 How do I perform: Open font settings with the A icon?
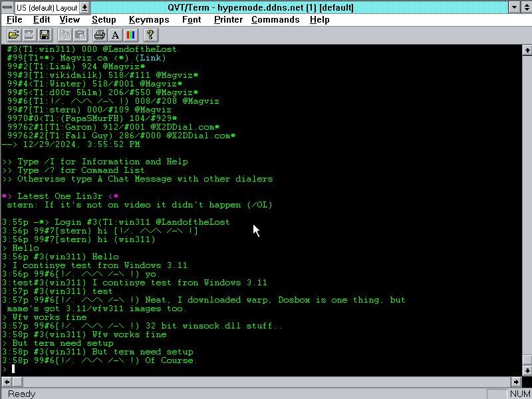click(x=115, y=35)
